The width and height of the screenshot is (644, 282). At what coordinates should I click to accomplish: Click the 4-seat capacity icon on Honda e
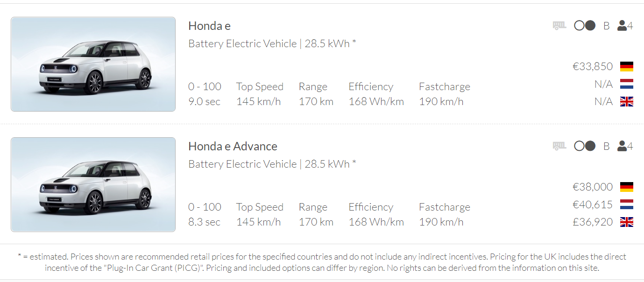click(x=624, y=25)
